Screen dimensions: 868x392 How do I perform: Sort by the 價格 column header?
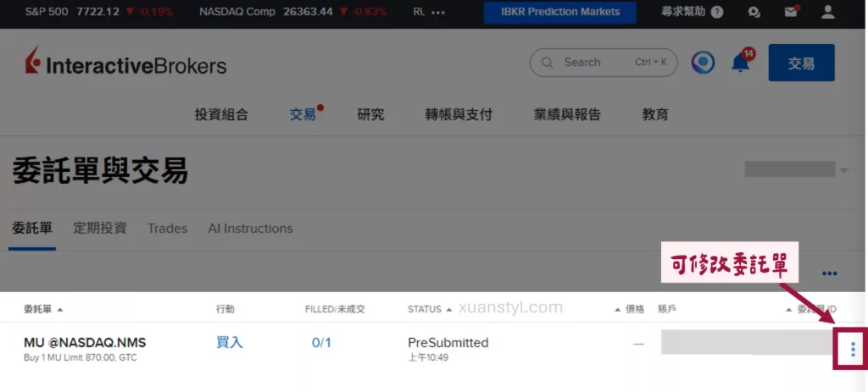(x=630, y=309)
